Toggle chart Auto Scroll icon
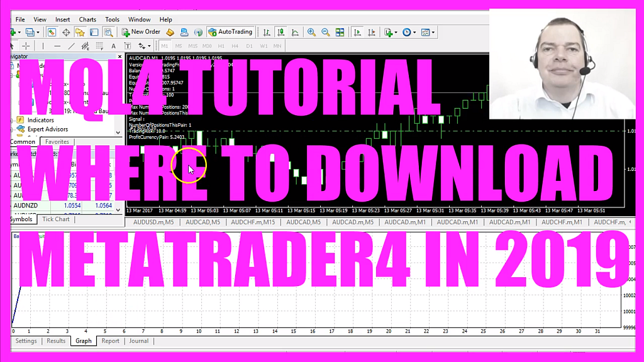644x362 pixels. [x=357, y=32]
